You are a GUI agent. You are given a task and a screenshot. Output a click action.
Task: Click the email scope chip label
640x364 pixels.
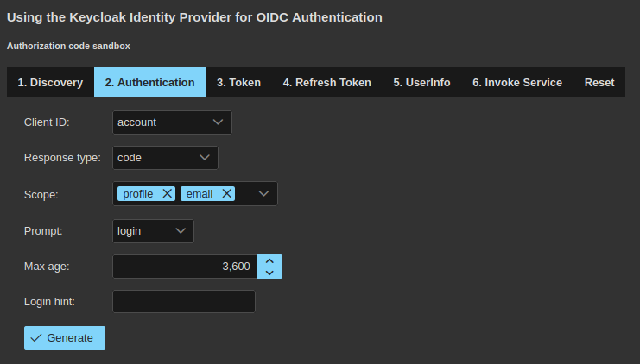tap(200, 194)
